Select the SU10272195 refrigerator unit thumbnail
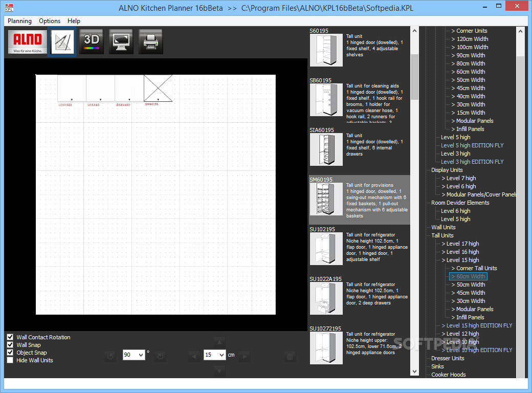Image resolution: width=532 pixels, height=393 pixels. [x=326, y=348]
